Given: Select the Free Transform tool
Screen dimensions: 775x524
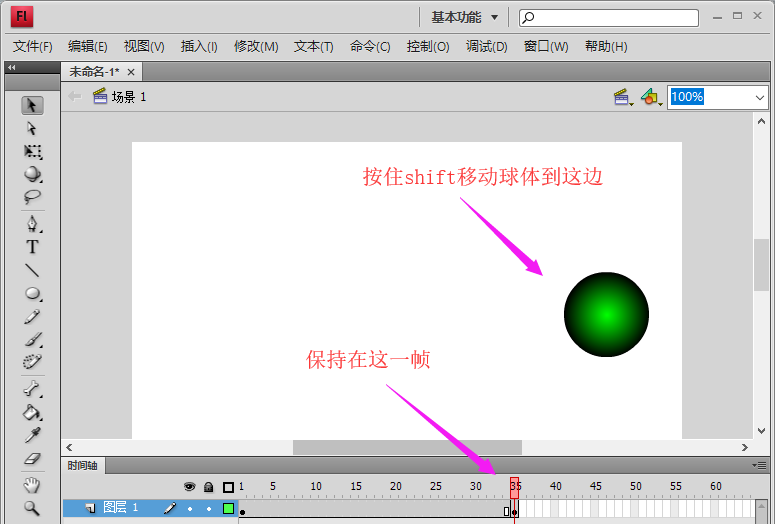Looking at the screenshot, I should [x=33, y=151].
